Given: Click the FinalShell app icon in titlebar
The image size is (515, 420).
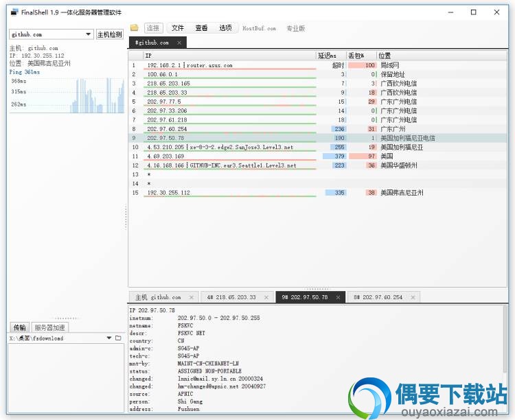Looking at the screenshot, I should coord(14,12).
